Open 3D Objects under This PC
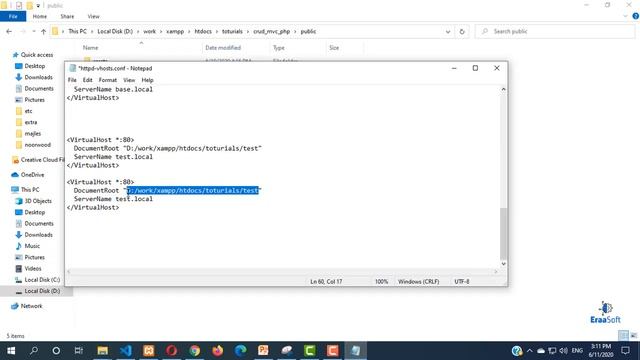 (x=38, y=201)
